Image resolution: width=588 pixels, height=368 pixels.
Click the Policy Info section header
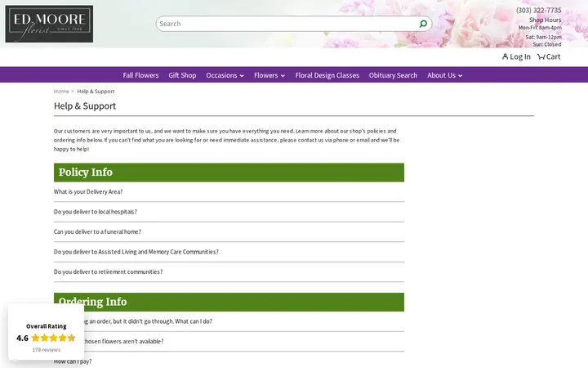229,173
